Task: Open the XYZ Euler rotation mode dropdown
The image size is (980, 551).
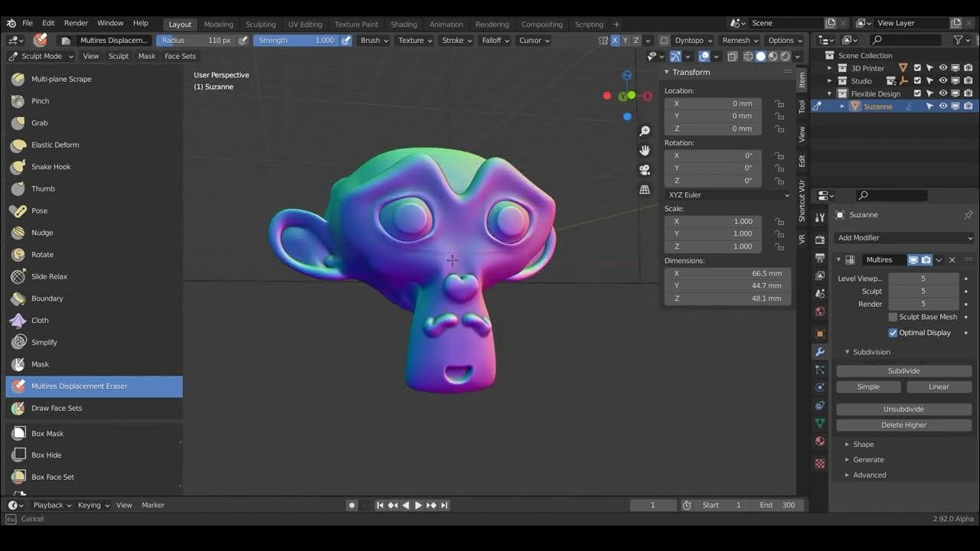Action: 728,195
